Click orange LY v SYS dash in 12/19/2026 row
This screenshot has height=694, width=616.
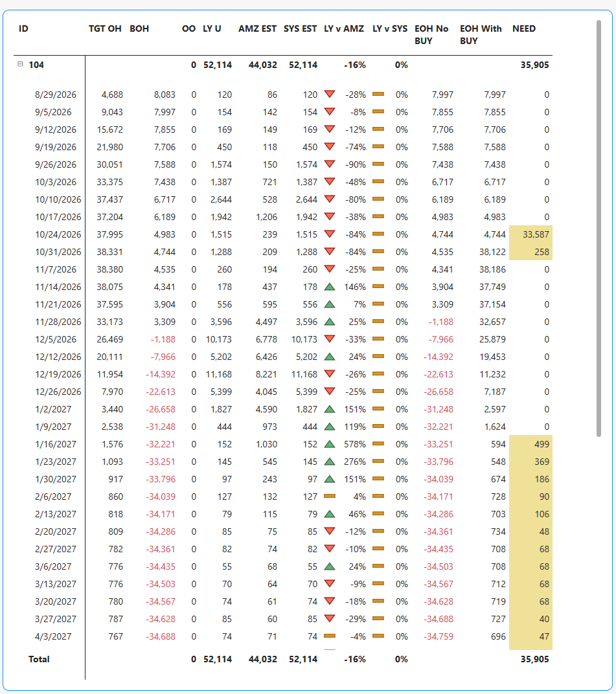click(378, 374)
